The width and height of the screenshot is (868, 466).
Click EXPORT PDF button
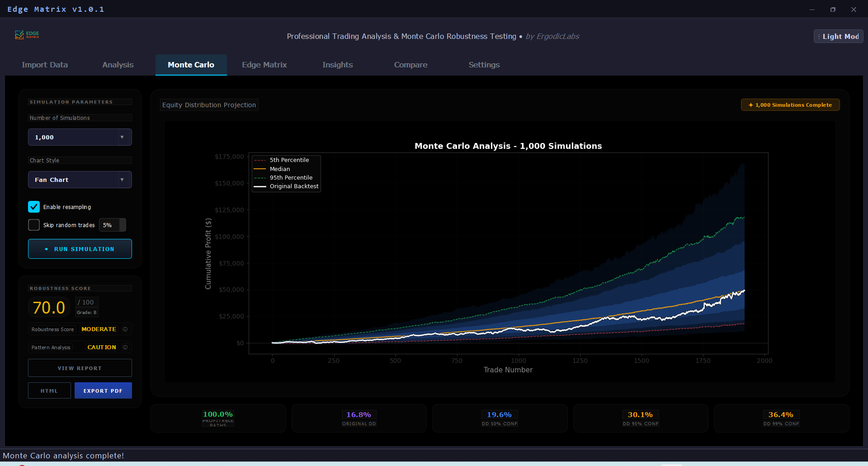(103, 391)
